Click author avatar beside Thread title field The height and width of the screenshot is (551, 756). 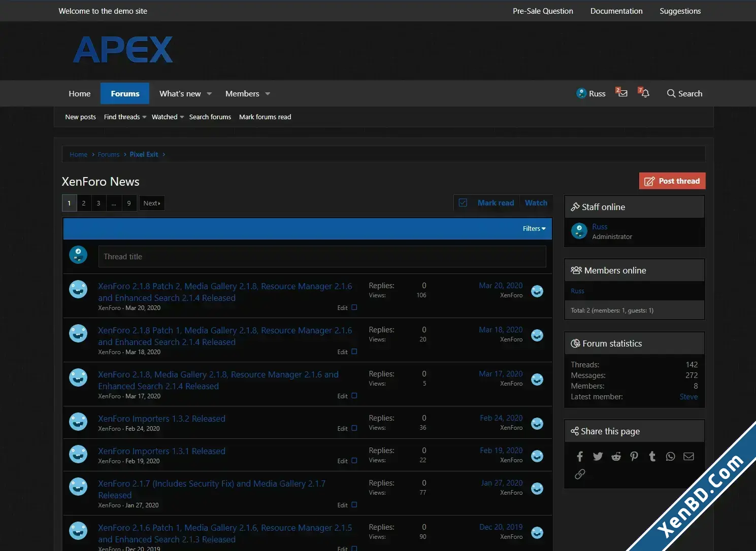click(x=78, y=255)
